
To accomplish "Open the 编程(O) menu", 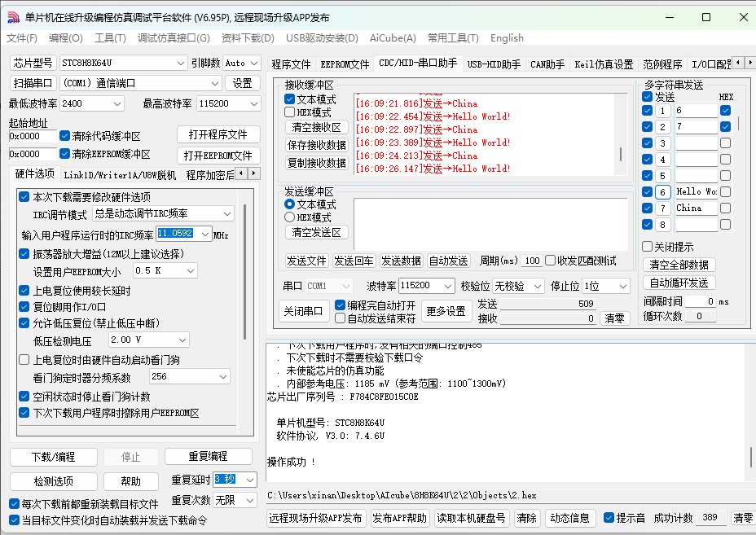I will [65, 38].
